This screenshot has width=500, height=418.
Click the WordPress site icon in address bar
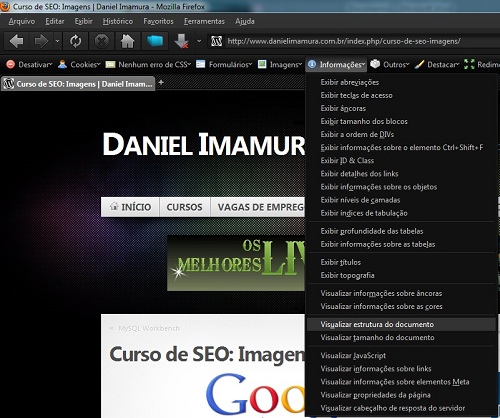coord(216,41)
